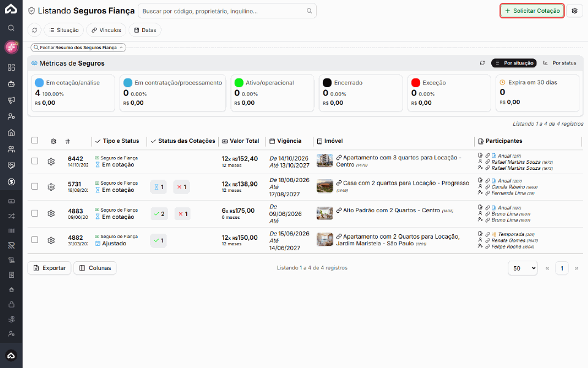This screenshot has height=368, width=588.
Task: Open the sidebar search magnifier
Action: click(11, 28)
